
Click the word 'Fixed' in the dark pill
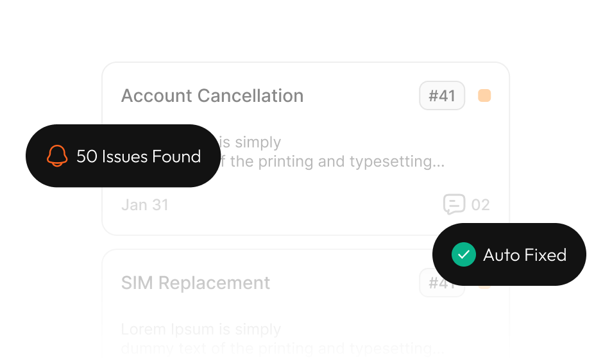[x=545, y=255]
